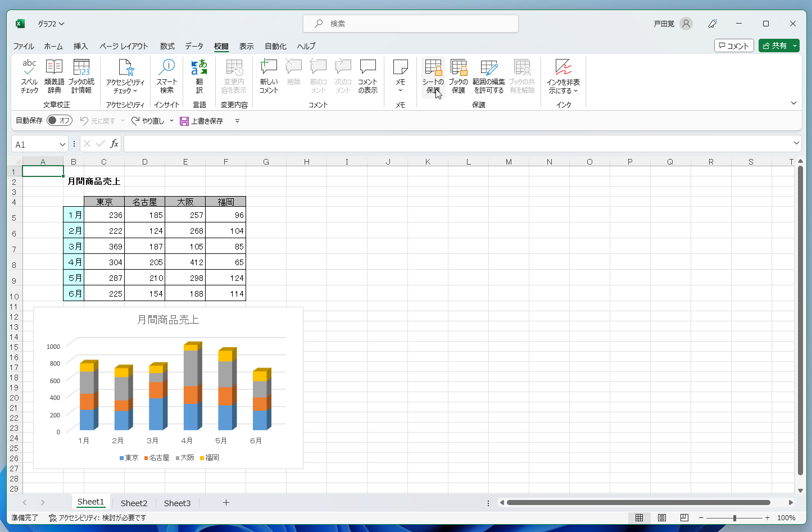
Task: Show ブックの統計情報 workbook statistics
Action: (x=81, y=76)
